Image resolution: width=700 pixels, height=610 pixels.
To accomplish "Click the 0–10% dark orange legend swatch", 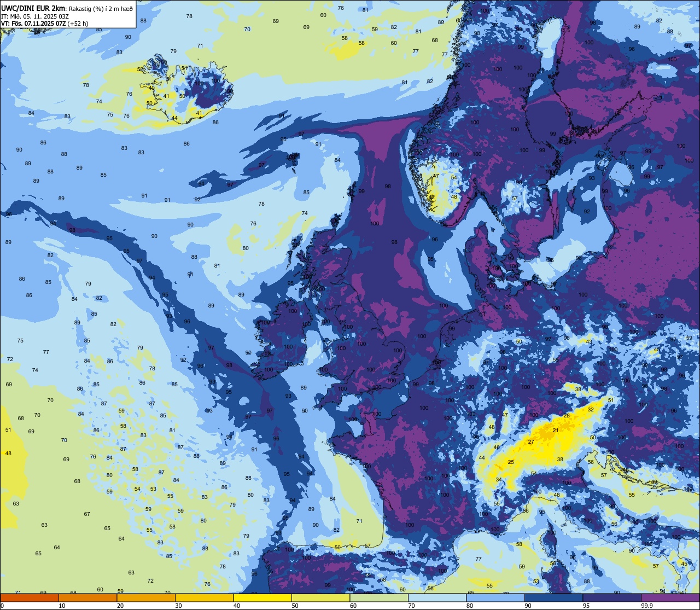I will click(30, 597).
